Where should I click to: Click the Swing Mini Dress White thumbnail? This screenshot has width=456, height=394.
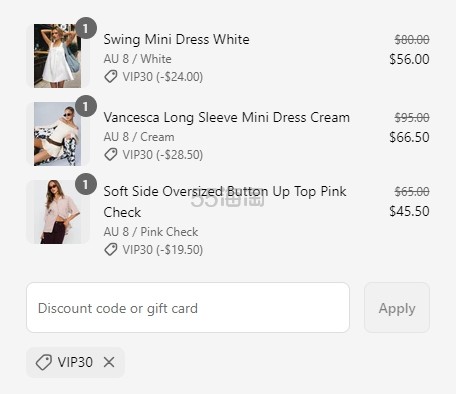(x=58, y=56)
